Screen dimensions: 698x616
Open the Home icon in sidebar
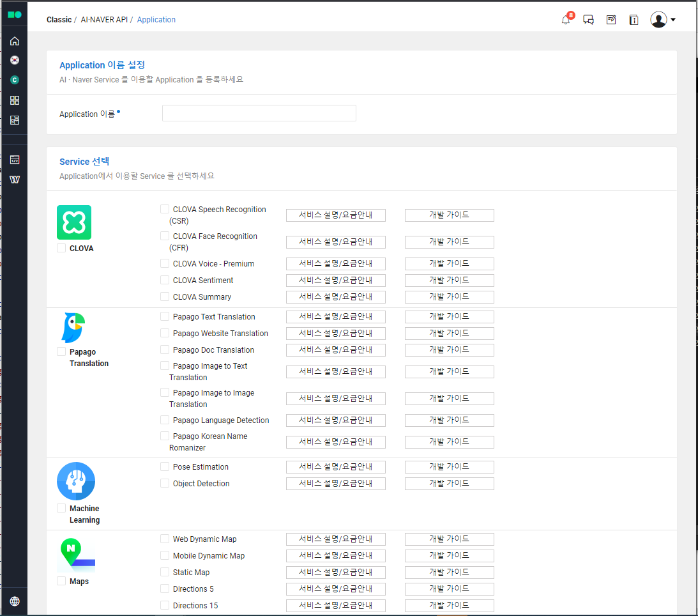coord(15,41)
